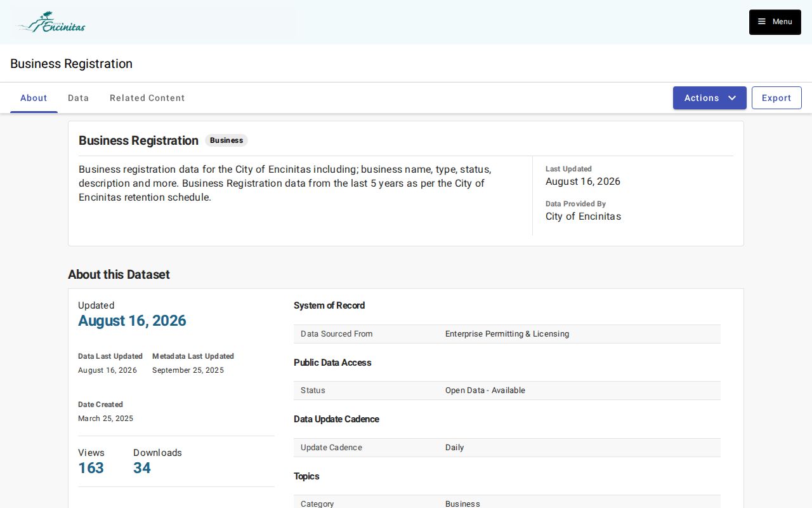The width and height of the screenshot is (812, 508).
Task: Click the 'Data Update Cadence' heading
Action: tap(336, 419)
